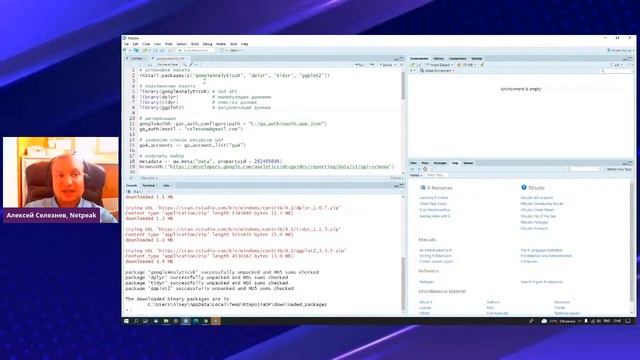Open the (Top Level) scope dropdown
Image resolution: width=640 pixels, height=360 pixels.
coord(149,178)
